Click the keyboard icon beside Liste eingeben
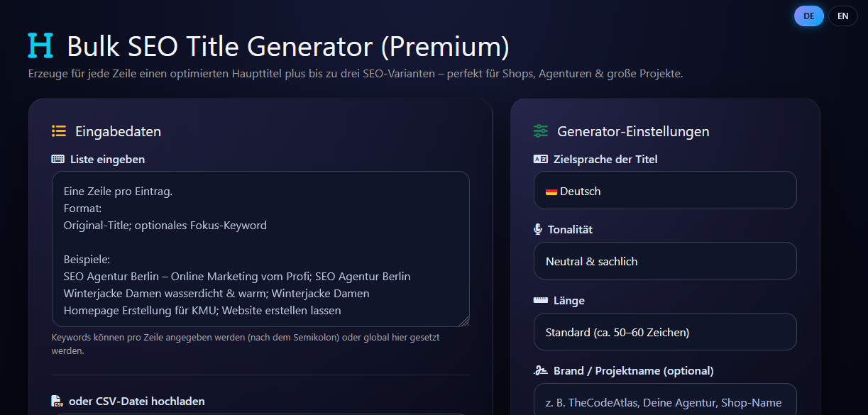 click(58, 160)
